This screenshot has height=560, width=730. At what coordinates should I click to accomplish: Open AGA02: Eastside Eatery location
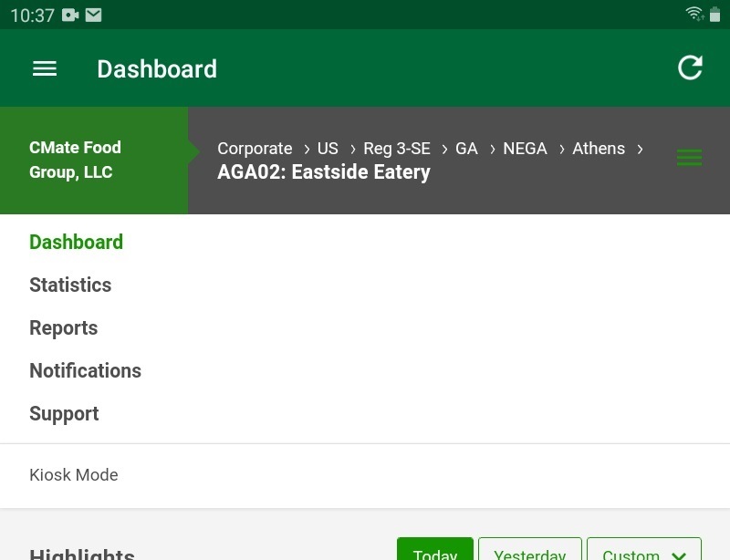323,171
